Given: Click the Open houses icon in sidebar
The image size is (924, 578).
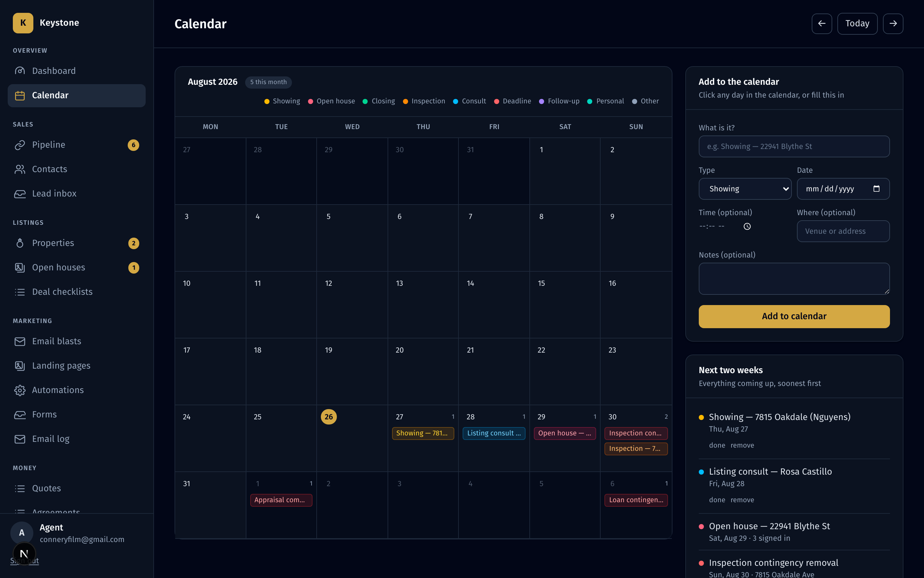Looking at the screenshot, I should point(20,267).
